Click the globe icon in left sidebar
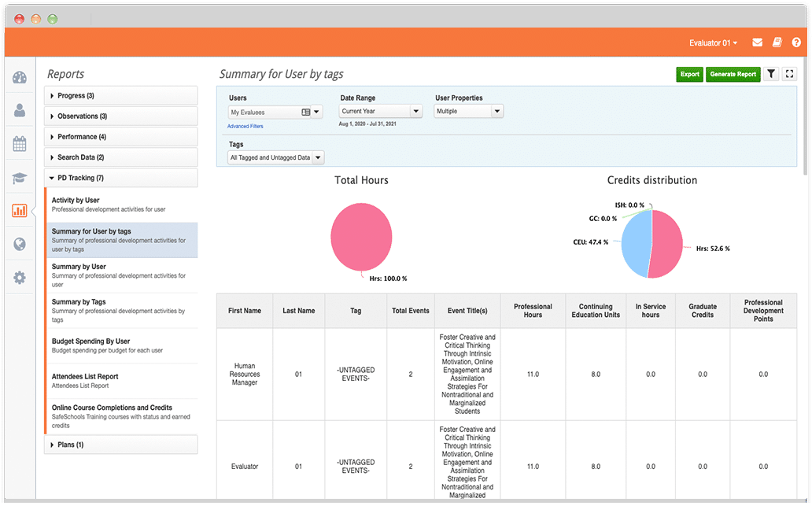The height and width of the screenshot is (513, 812). click(20, 245)
